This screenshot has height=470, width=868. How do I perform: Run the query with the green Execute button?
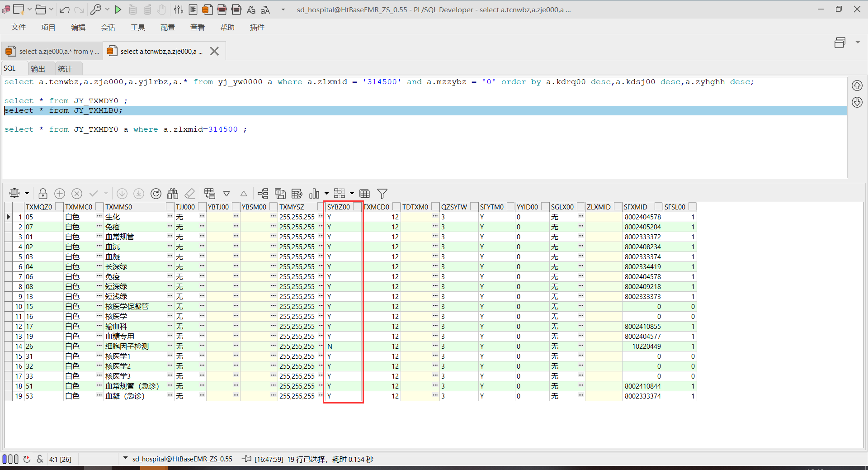(x=118, y=9)
